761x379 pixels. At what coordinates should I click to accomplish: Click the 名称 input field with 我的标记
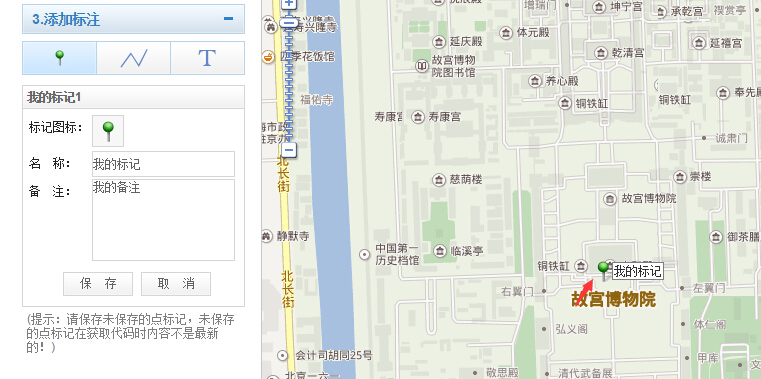pyautogui.click(x=163, y=164)
